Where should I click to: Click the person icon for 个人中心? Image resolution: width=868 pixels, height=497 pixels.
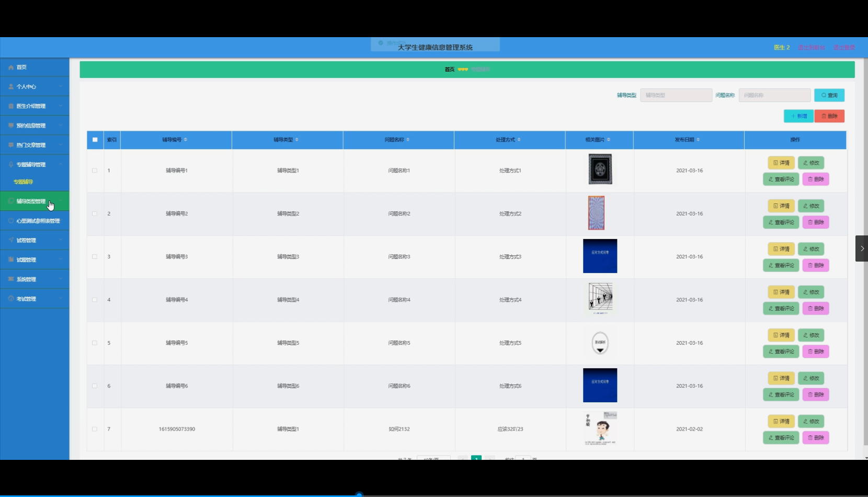tap(11, 87)
